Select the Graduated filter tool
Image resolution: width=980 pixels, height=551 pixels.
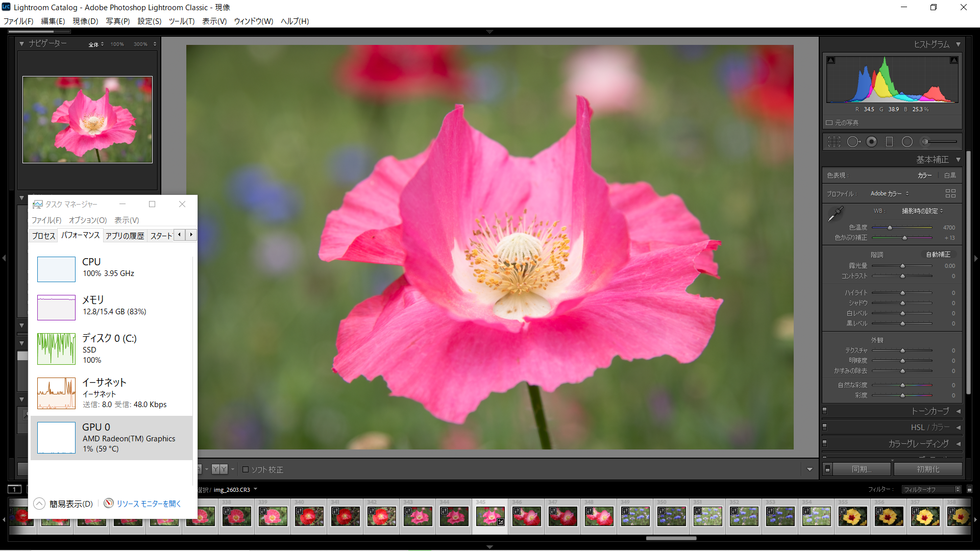pyautogui.click(x=889, y=142)
